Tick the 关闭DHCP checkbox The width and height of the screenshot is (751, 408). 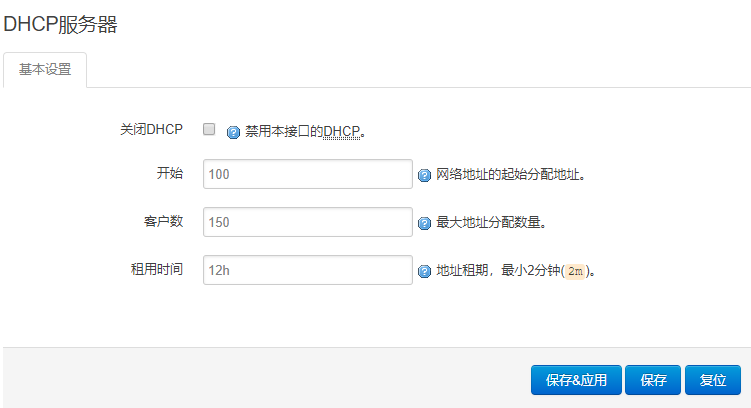point(209,129)
